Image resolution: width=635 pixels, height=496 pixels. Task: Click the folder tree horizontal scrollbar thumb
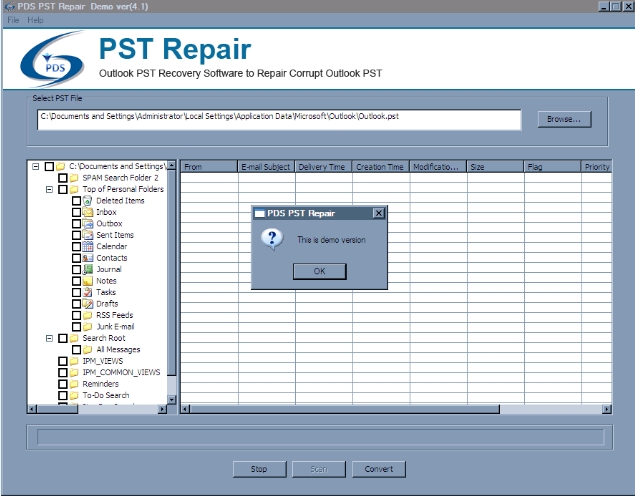point(57,409)
